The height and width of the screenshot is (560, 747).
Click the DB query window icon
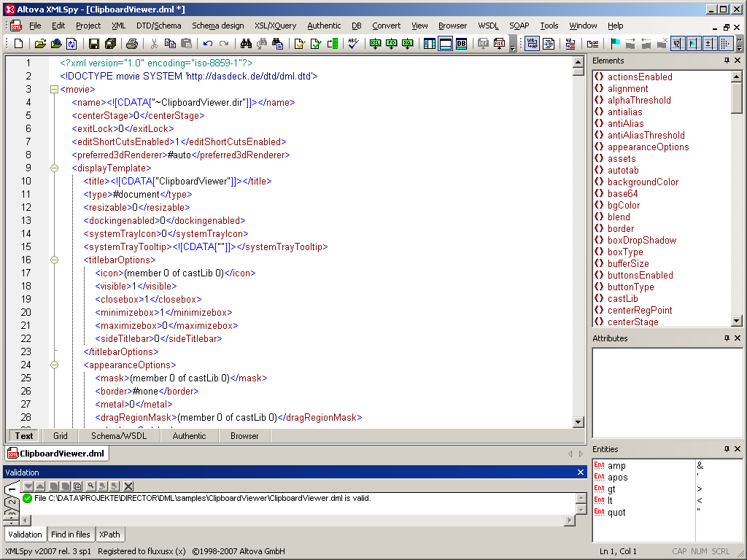tap(461, 44)
